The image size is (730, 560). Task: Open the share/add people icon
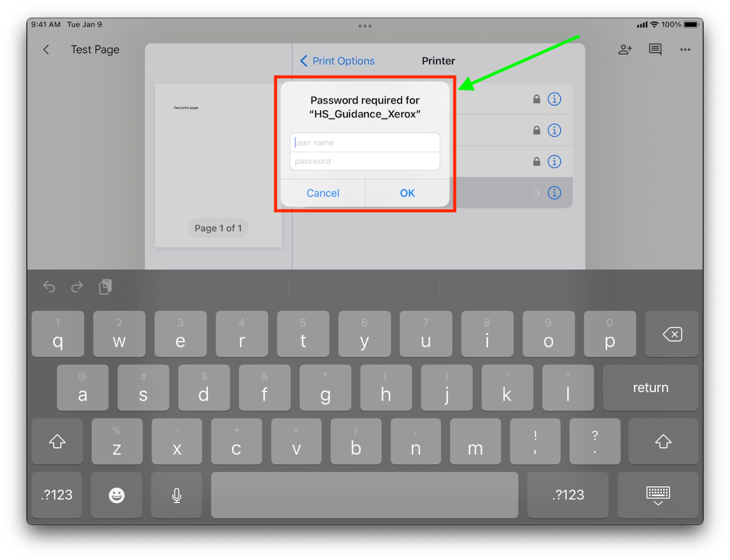625,49
